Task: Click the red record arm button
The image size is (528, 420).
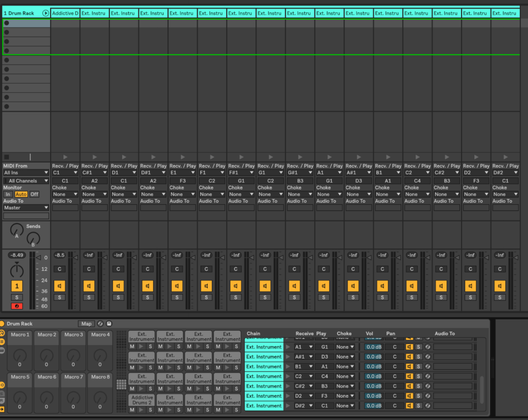Action: click(x=18, y=306)
